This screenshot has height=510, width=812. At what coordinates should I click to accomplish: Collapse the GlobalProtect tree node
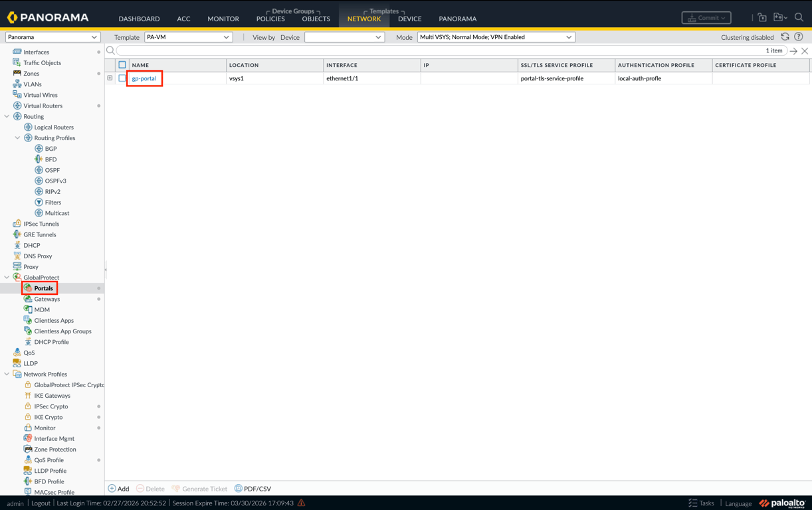coord(7,278)
